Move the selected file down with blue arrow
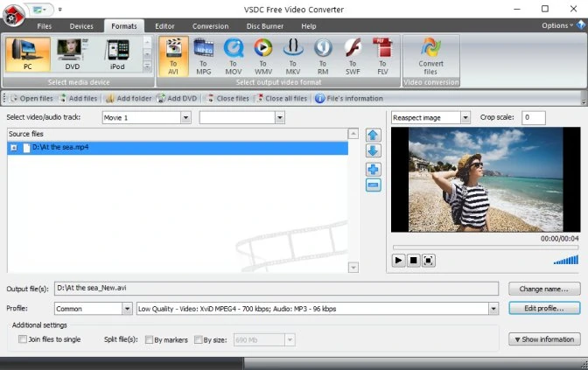 coord(373,151)
